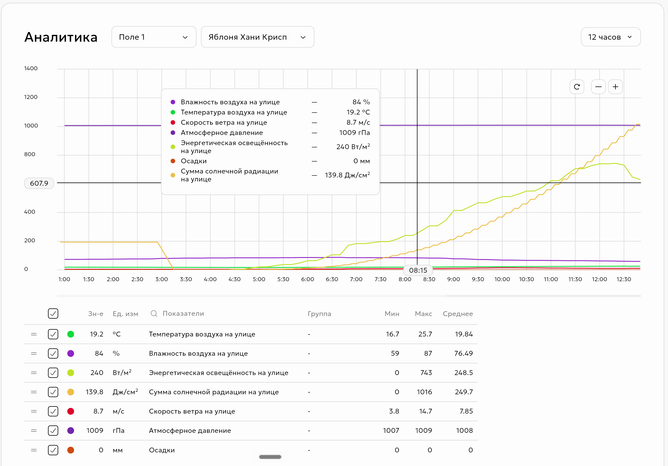Open the Поле 1 dropdown
The width and height of the screenshot is (668, 466).
(153, 37)
